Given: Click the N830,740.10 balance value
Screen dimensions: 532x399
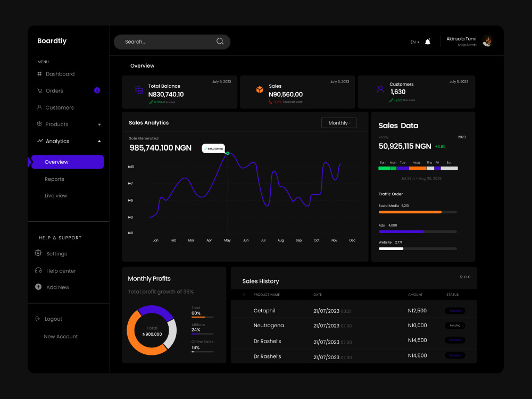Looking at the screenshot, I should coord(166,94).
